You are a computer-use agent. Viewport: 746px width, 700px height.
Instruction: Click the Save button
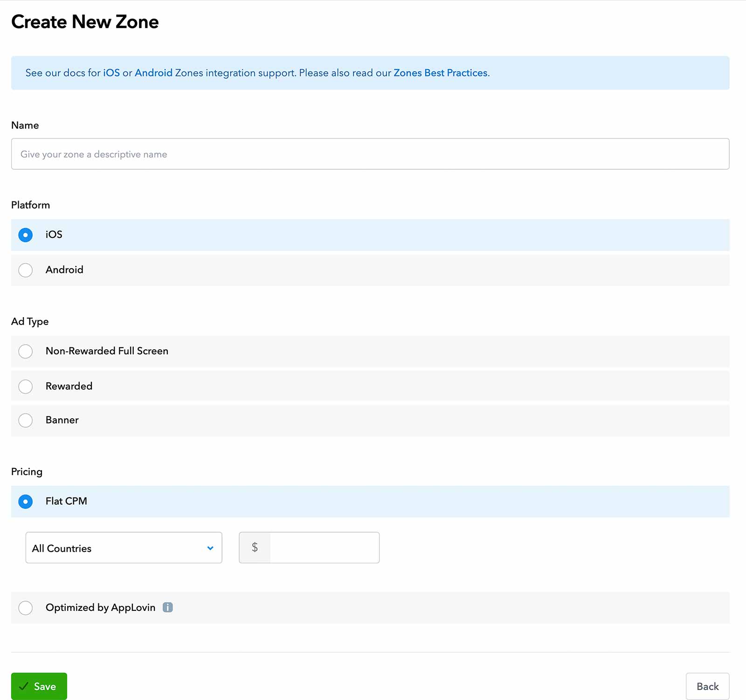[x=39, y=686]
